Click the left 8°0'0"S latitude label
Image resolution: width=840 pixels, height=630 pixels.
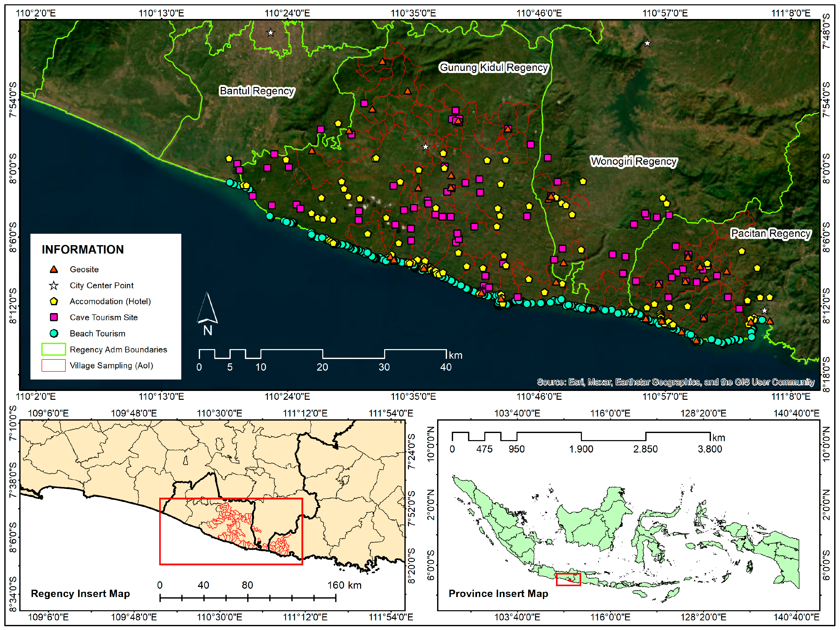(13, 169)
